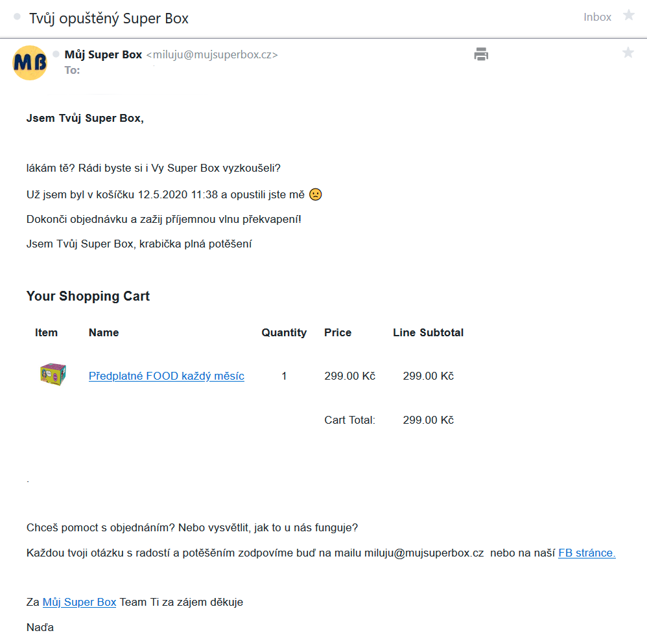Click the Cart Total amount 299.00 Kč

428,420
